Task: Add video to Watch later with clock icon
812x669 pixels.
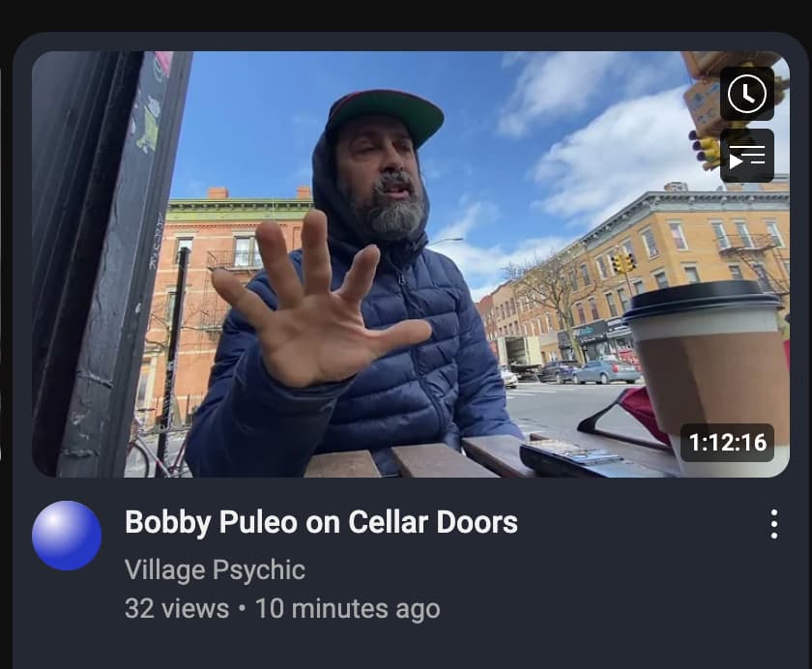Action: click(746, 94)
